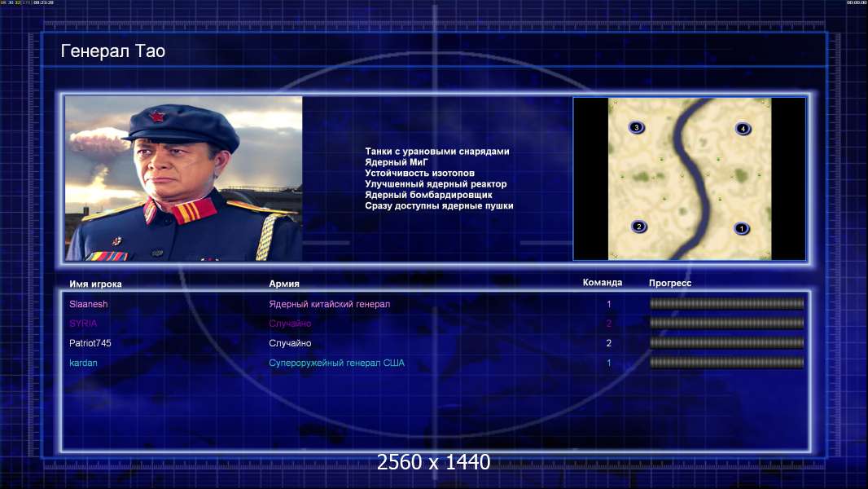Click kardan's team number 1
This screenshot has width=868, height=489.
coord(609,363)
